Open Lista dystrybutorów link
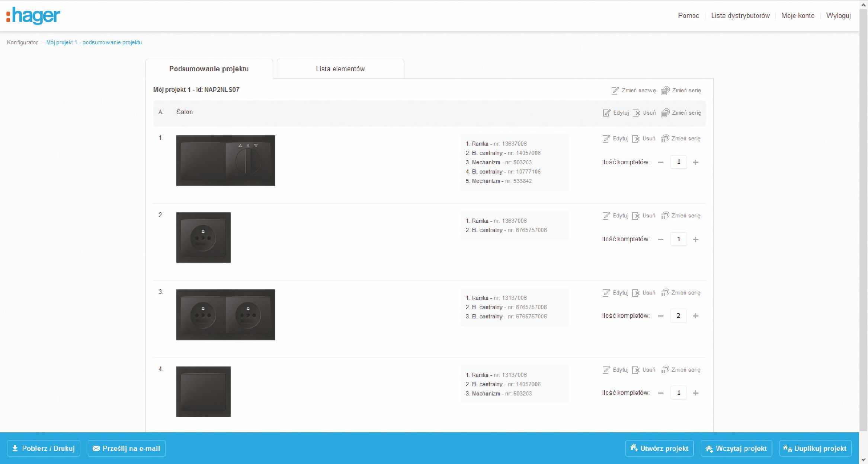 point(740,16)
